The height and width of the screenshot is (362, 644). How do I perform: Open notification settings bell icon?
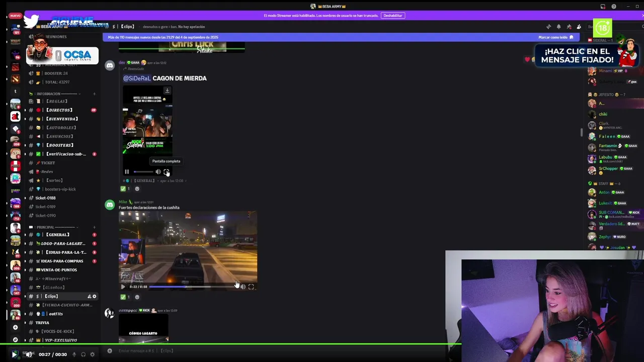[x=558, y=27]
